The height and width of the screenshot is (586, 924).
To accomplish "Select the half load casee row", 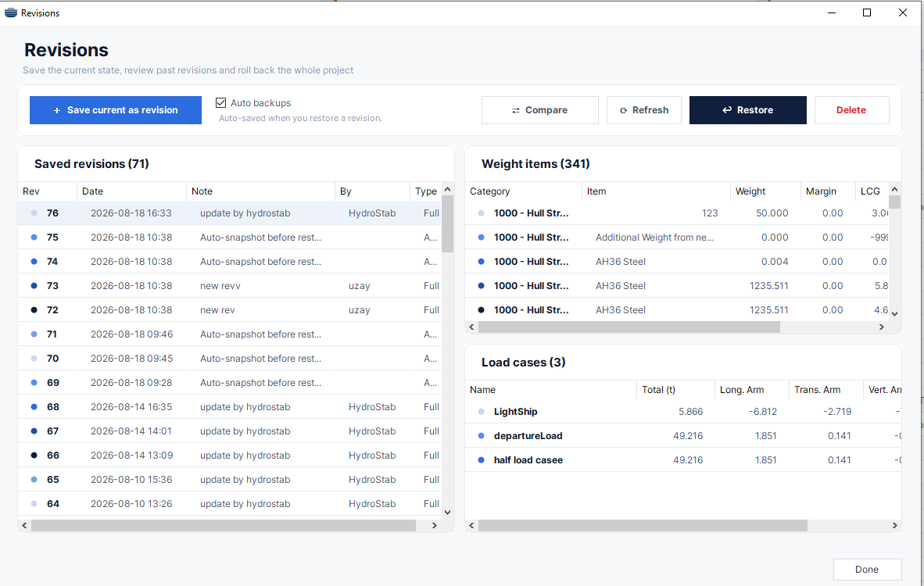I will click(683, 460).
